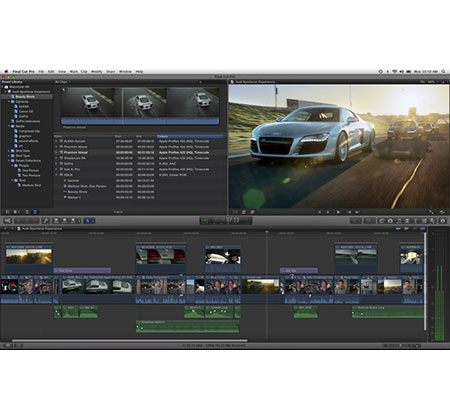Click timeline zoom slider at bottom right
The height and width of the screenshot is (420, 450).
point(402,346)
